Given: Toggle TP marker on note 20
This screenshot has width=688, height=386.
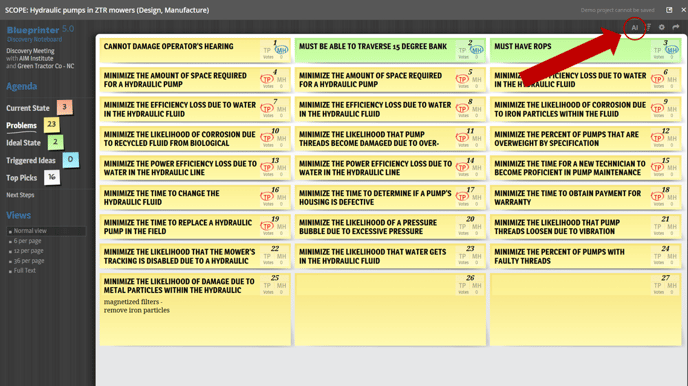Looking at the screenshot, I should 462,227.
